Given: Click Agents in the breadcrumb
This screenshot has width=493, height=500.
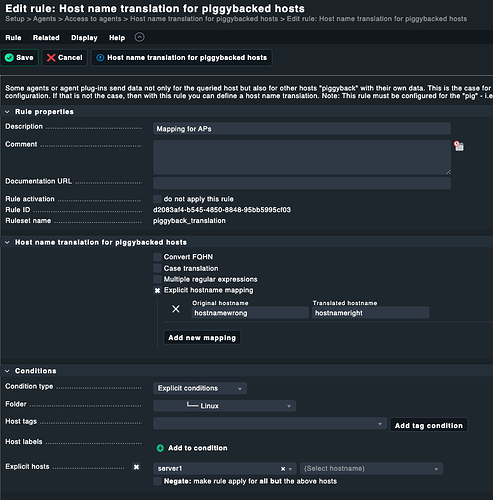Looking at the screenshot, I should tap(44, 19).
